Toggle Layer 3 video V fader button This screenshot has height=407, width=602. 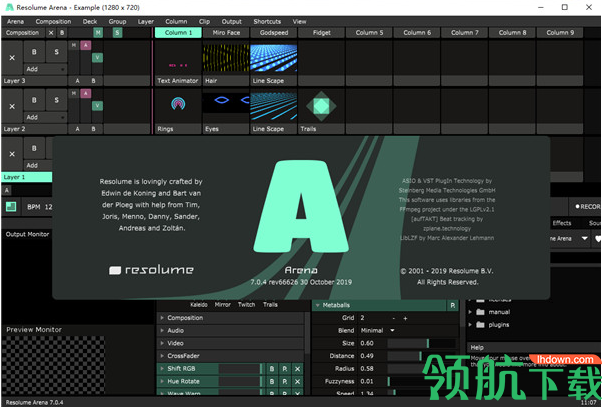[x=98, y=58]
